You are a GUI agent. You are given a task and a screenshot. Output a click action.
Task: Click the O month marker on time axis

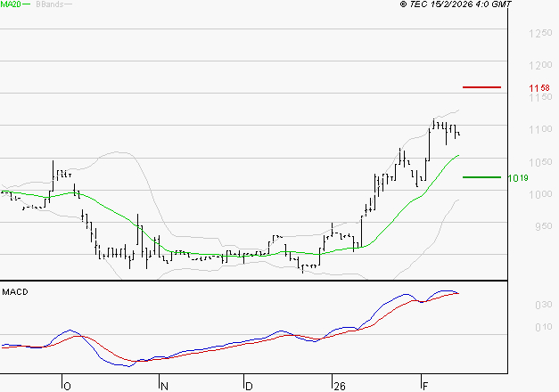click(x=67, y=387)
